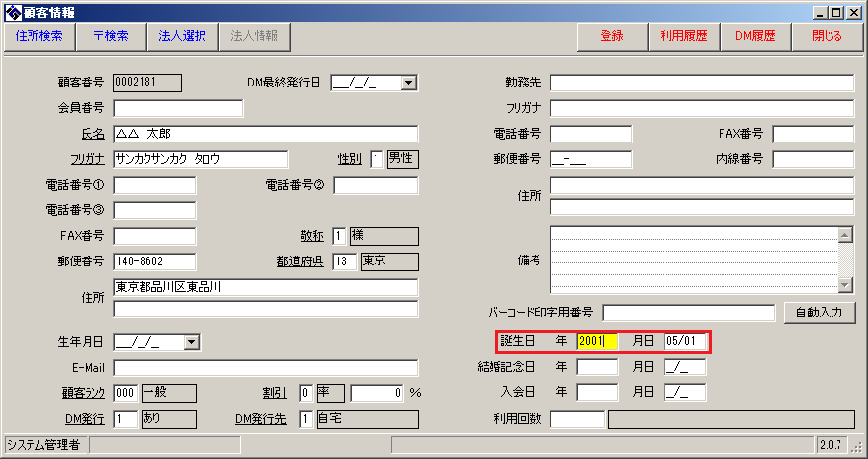Viewport: 868px width, 459px height.
Task: Click the 郵便番号 field showing 140-8602
Action: point(154,261)
